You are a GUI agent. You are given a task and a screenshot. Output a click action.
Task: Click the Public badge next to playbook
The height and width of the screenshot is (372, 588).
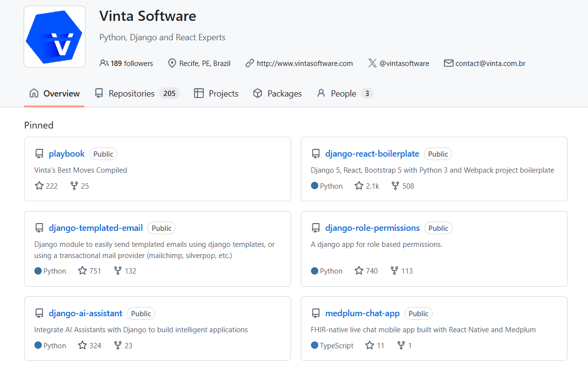(x=103, y=154)
